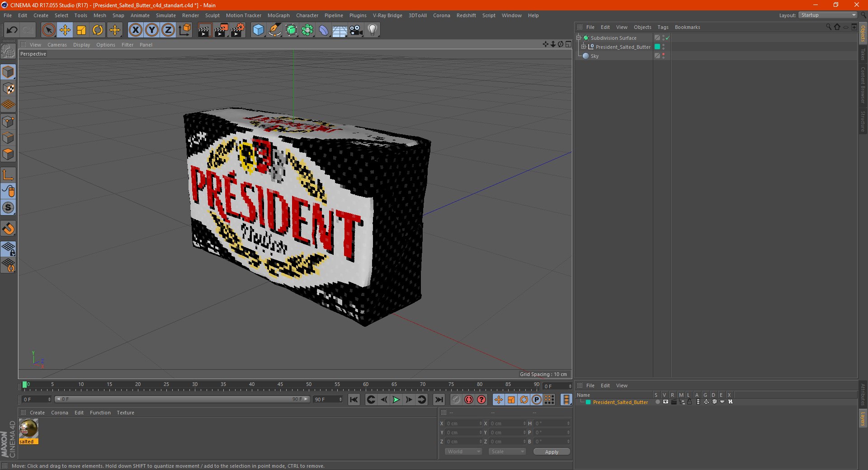Add Subdivision Surface generator icon
The height and width of the screenshot is (470, 868).
291,30
